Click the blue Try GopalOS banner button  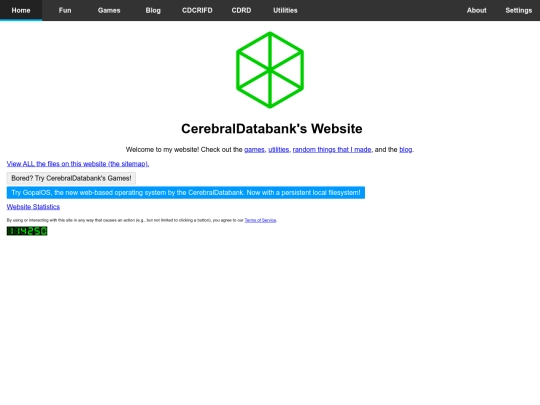click(x=186, y=193)
